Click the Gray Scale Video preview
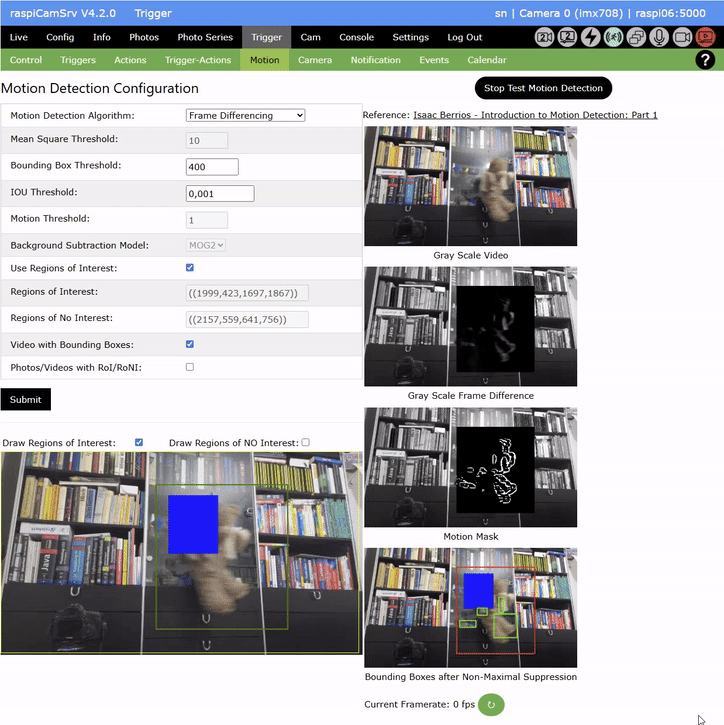 [x=471, y=186]
